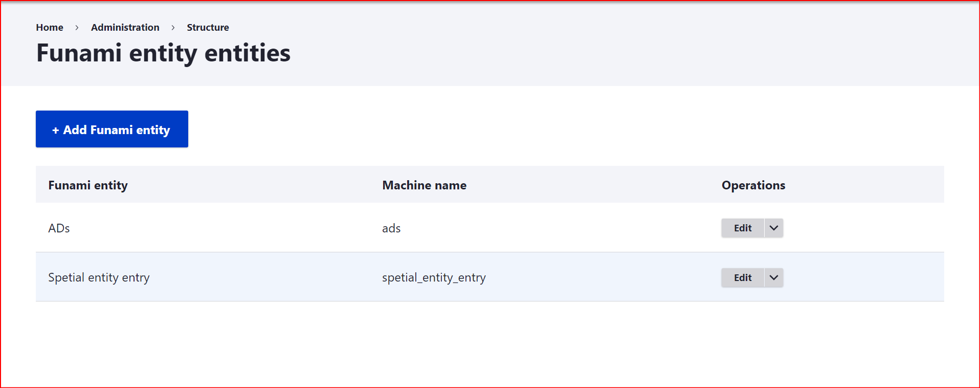The image size is (980, 388).
Task: Open the Home breadcrumb link
Action: pos(50,28)
